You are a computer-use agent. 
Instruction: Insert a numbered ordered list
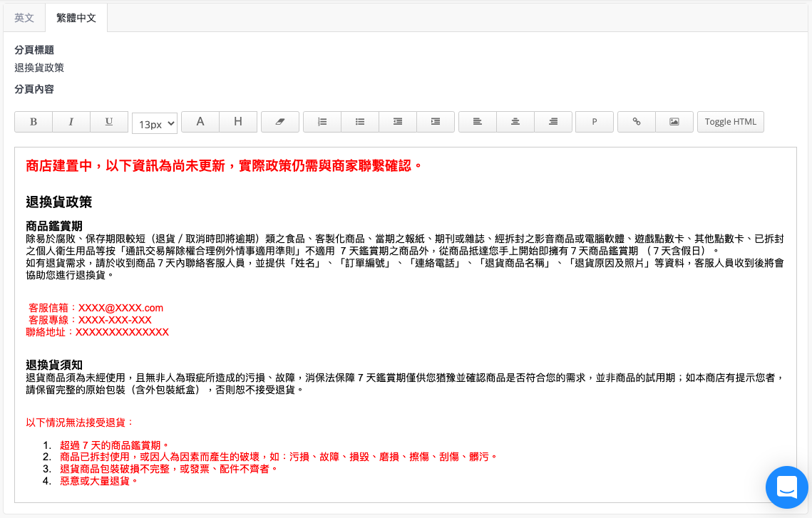[x=322, y=122]
